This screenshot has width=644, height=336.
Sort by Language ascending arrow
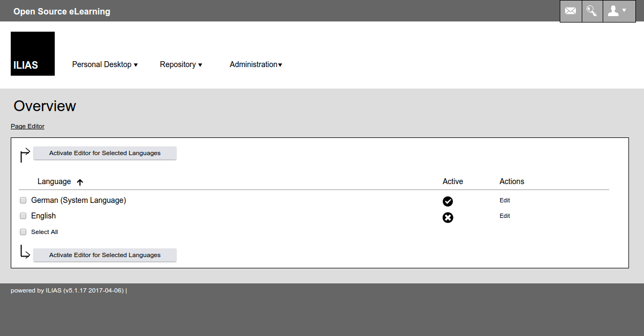(80, 182)
